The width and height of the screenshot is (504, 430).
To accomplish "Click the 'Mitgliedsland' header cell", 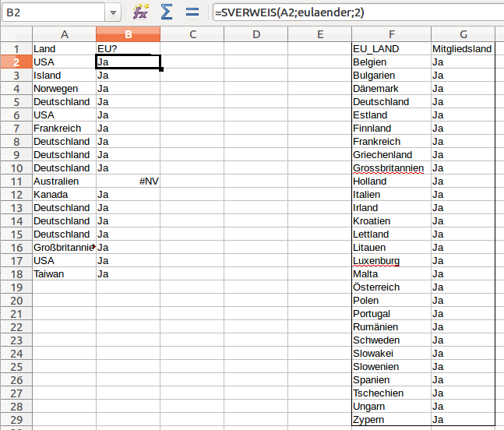I will tap(463, 49).
